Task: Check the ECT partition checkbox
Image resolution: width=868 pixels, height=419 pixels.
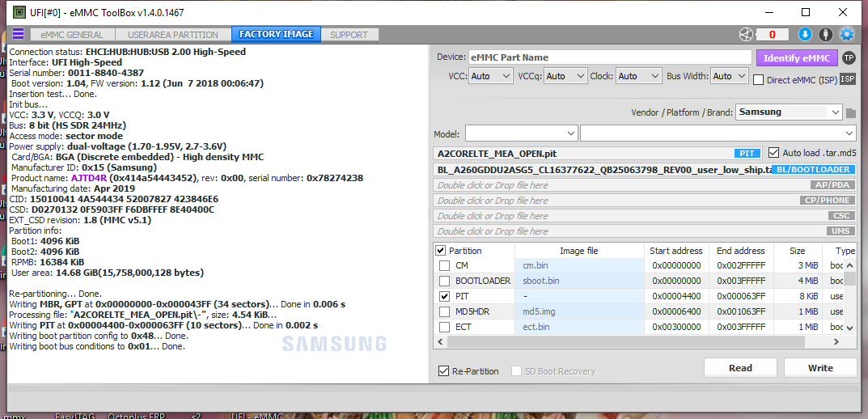Action: click(445, 327)
